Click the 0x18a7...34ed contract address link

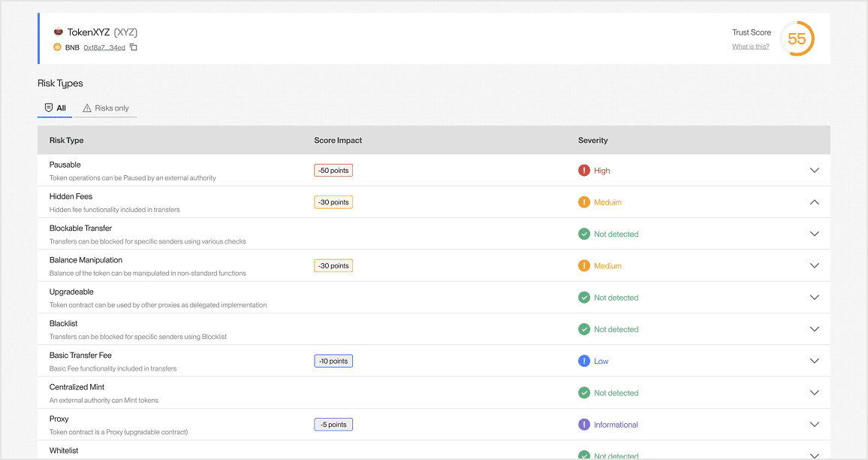click(x=104, y=47)
